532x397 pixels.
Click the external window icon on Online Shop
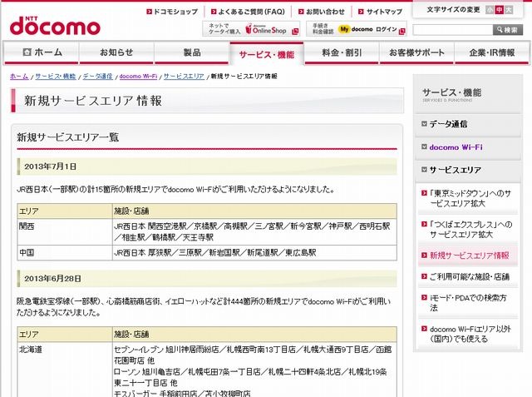pyautogui.click(x=295, y=32)
